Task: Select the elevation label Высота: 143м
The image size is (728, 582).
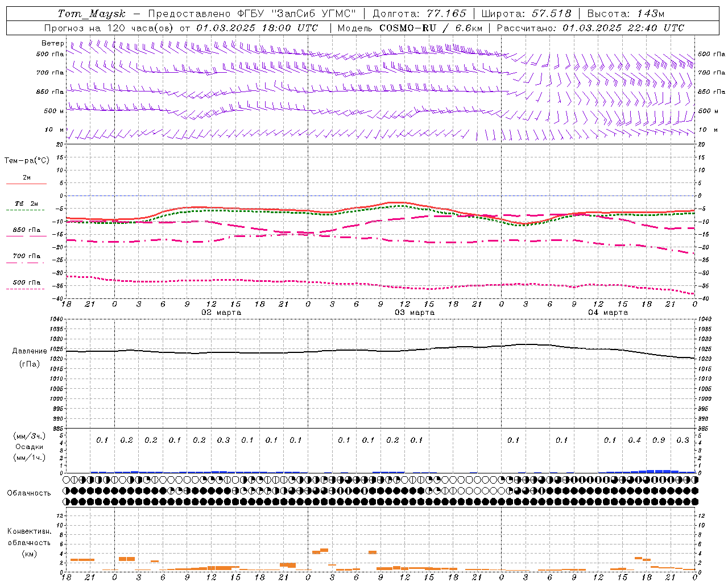Action: (x=626, y=14)
